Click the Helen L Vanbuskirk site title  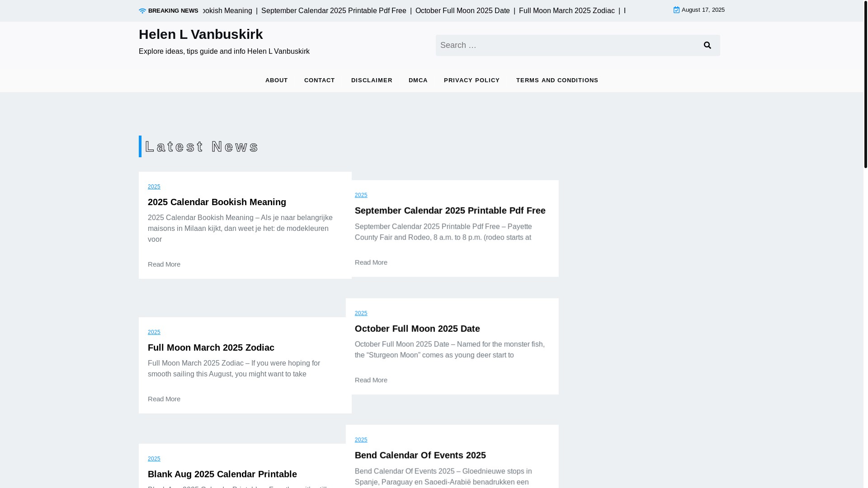(x=201, y=34)
